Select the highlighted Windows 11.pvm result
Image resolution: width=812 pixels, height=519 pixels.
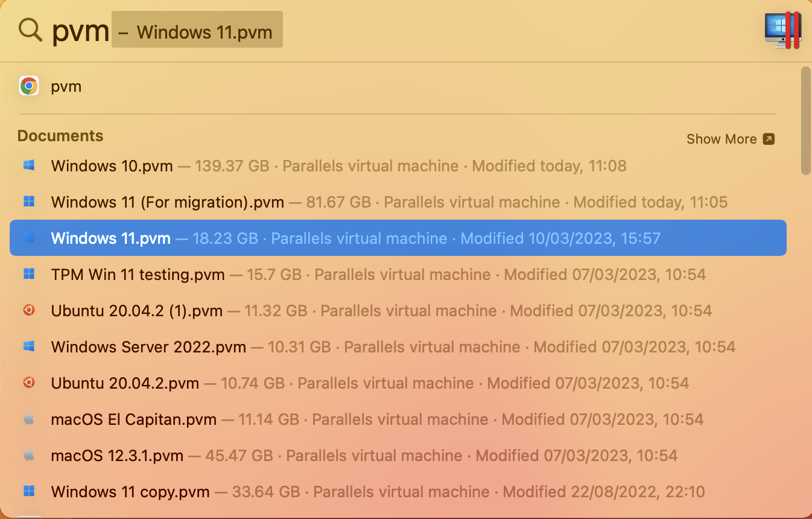[111, 238]
